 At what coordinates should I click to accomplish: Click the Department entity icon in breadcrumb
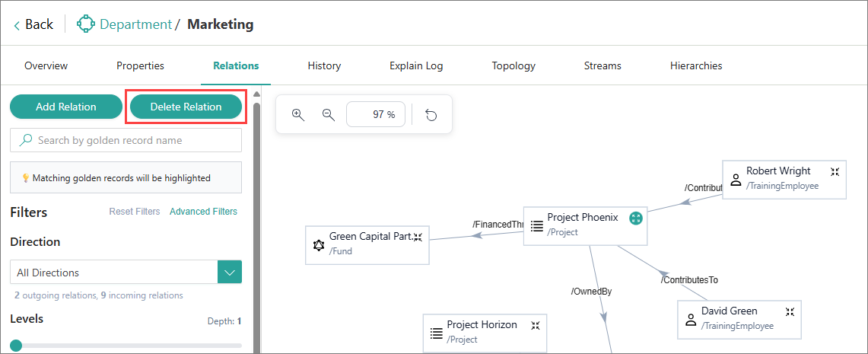[x=85, y=24]
